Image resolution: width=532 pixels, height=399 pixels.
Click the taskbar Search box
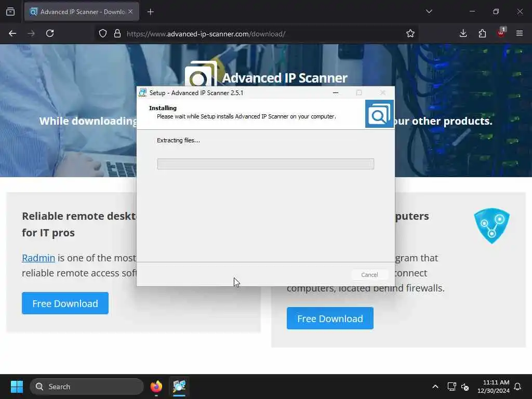point(87,387)
